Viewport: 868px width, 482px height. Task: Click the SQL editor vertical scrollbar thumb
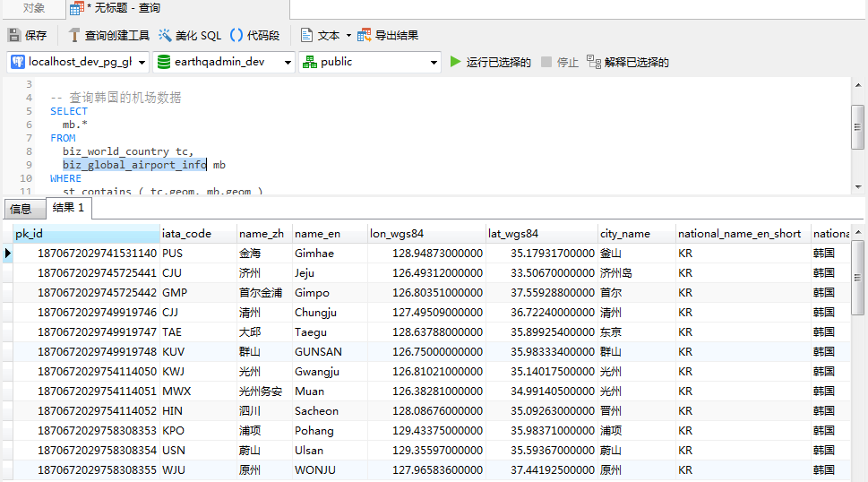point(857,127)
